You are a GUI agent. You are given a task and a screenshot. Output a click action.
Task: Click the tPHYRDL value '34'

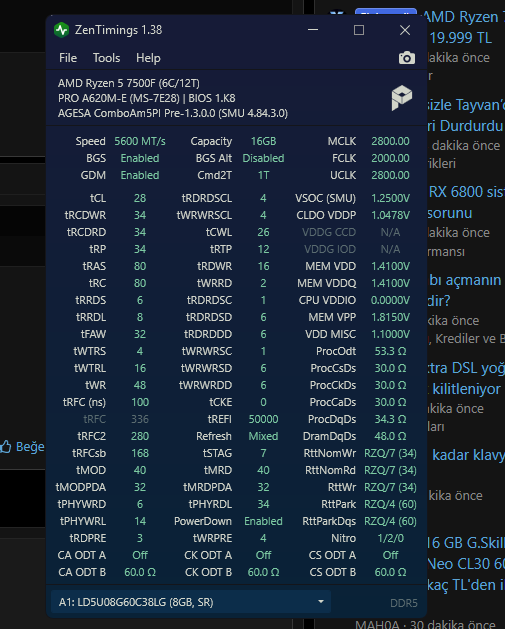(x=264, y=504)
